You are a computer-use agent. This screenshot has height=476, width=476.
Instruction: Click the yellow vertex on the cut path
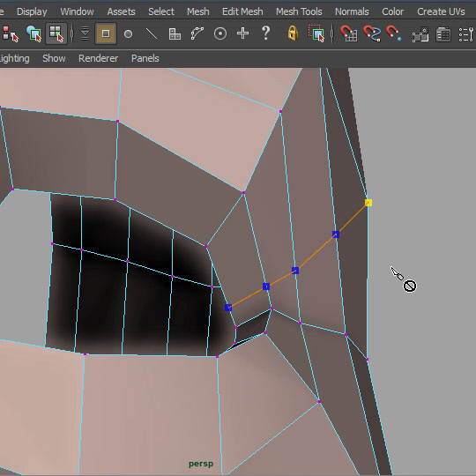tap(368, 203)
